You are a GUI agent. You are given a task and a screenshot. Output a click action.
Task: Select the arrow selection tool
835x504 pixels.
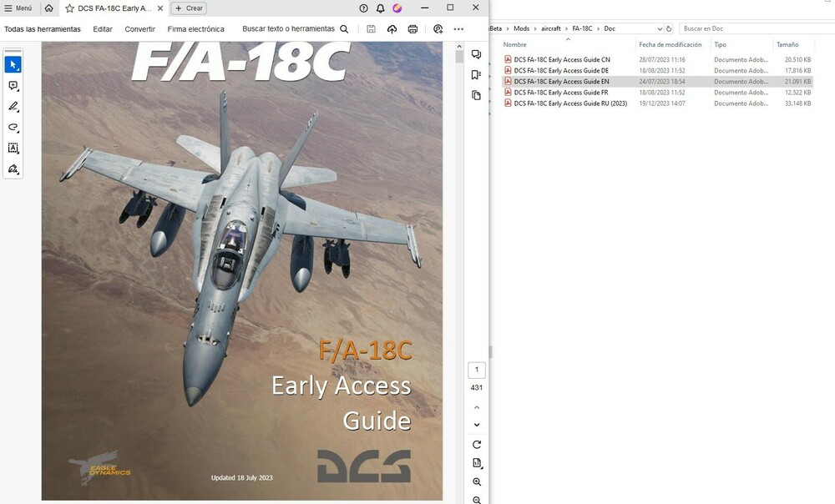tap(13, 64)
